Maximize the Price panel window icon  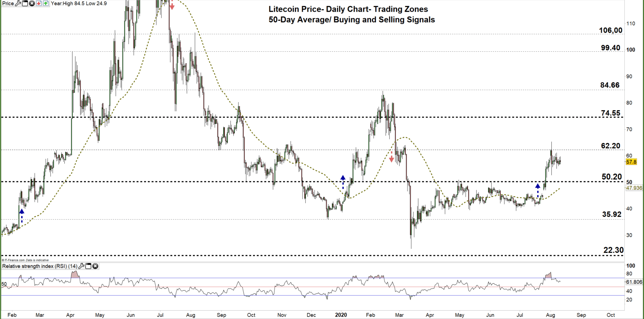pyautogui.click(x=25, y=3)
